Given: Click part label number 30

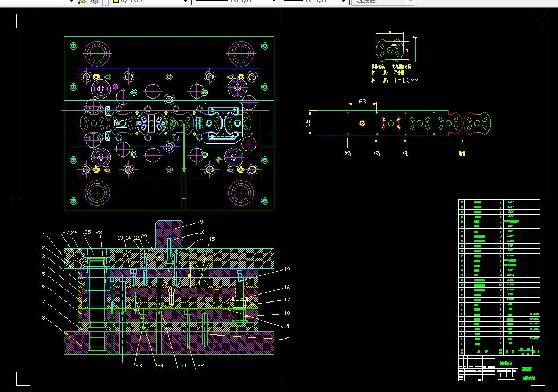Looking at the screenshot, I should pyautogui.click(x=183, y=365).
